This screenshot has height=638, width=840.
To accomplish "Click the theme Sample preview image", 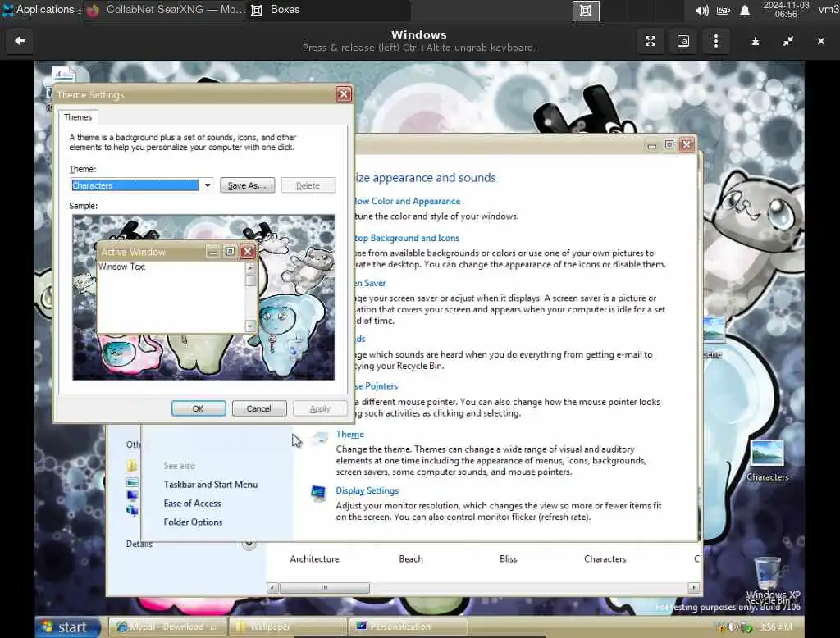I will click(x=203, y=298).
